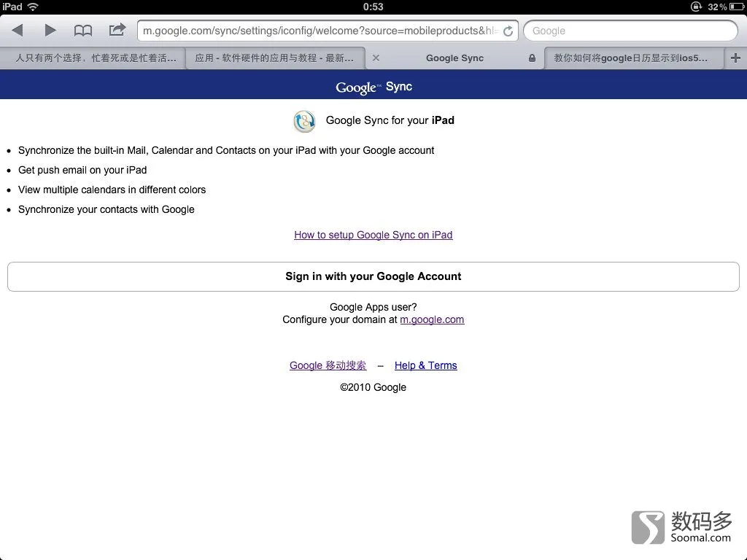The height and width of the screenshot is (560, 747).
Task: Click the Google Sync header logo
Action: tap(373, 87)
